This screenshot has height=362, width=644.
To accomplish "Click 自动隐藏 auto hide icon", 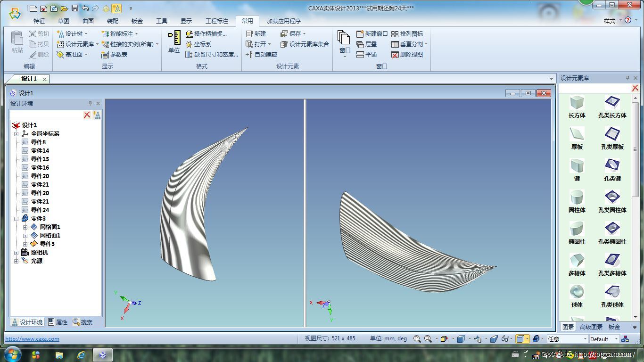I will 249,55.
